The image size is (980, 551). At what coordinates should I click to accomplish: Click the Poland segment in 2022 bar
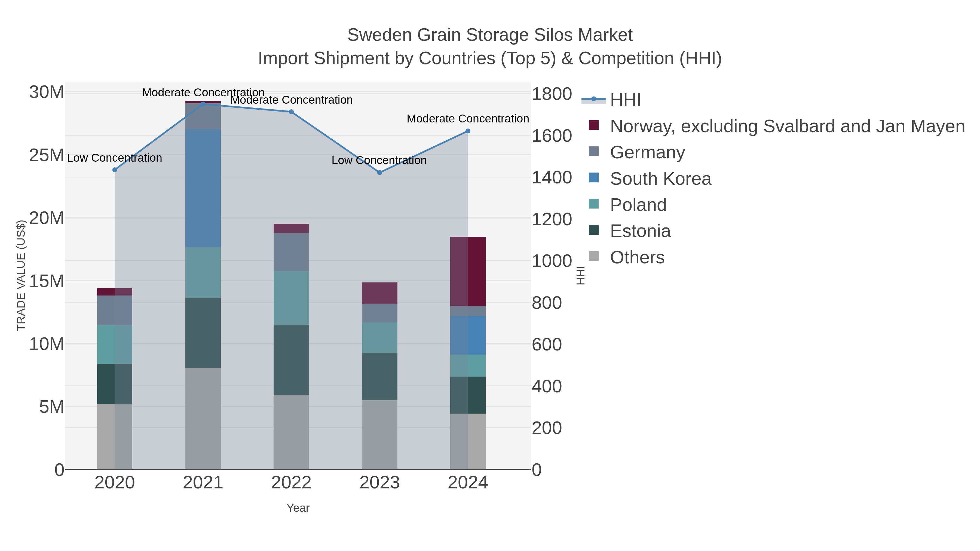coord(291,298)
